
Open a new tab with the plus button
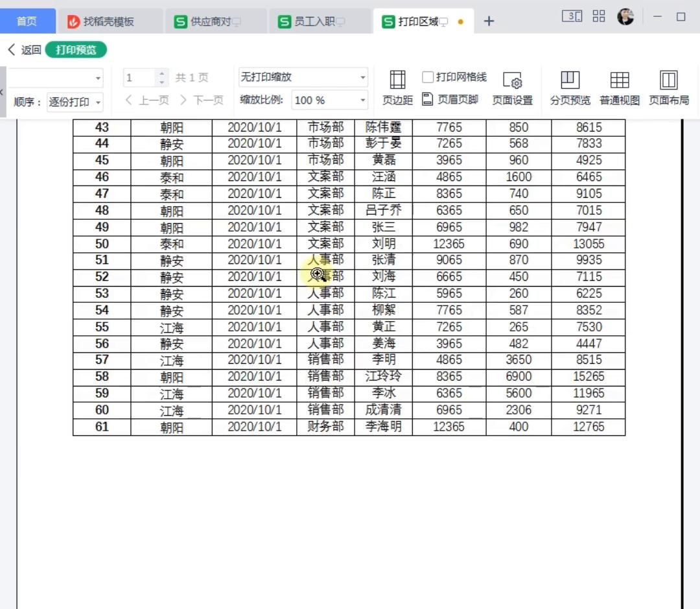489,21
